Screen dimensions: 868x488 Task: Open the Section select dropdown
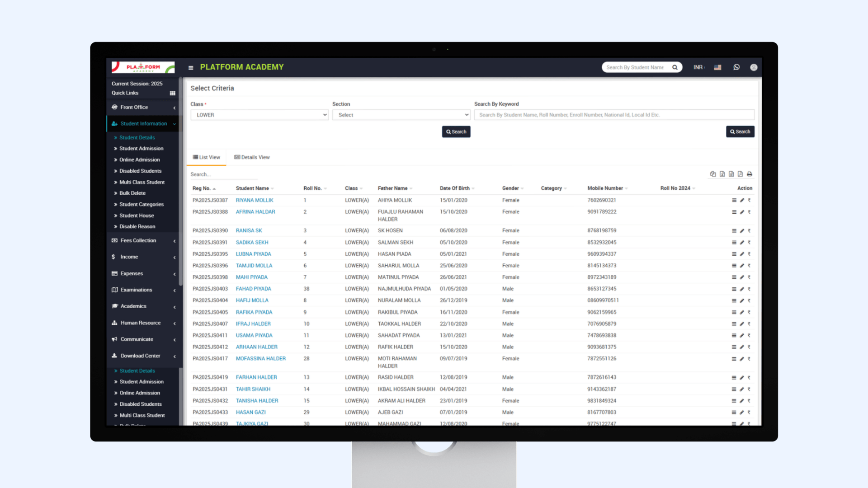coord(401,115)
